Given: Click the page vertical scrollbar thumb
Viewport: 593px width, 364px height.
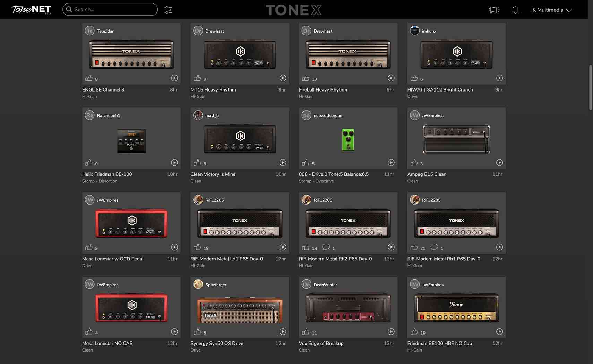Looking at the screenshot, I should coord(590,87).
